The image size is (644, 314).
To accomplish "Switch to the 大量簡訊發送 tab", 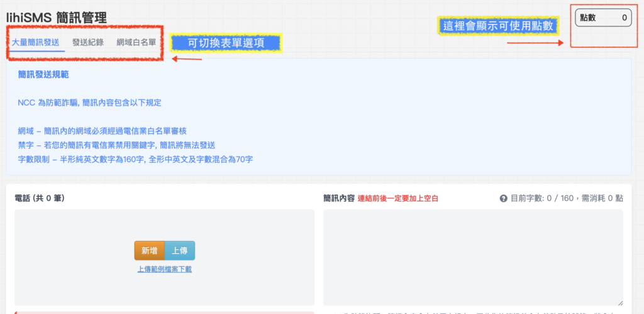I will (35, 42).
